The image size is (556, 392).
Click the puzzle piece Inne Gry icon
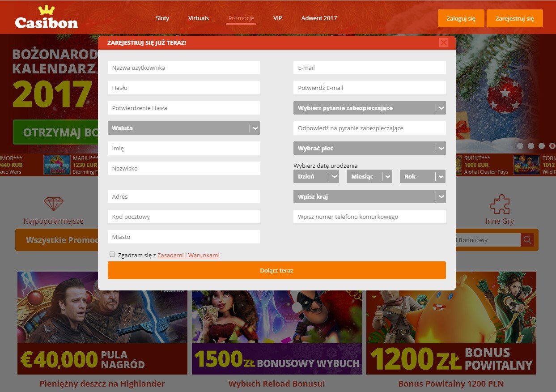(x=499, y=205)
